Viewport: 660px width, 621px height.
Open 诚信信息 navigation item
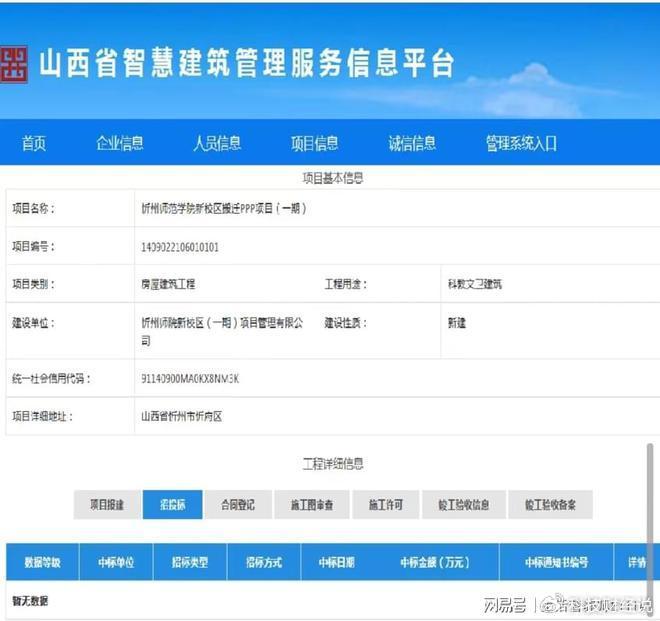(412, 144)
